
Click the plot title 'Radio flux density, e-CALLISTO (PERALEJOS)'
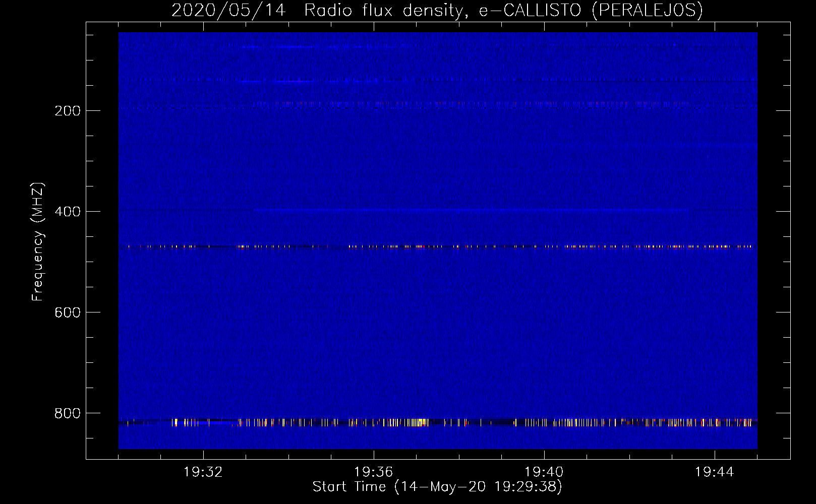click(503, 10)
